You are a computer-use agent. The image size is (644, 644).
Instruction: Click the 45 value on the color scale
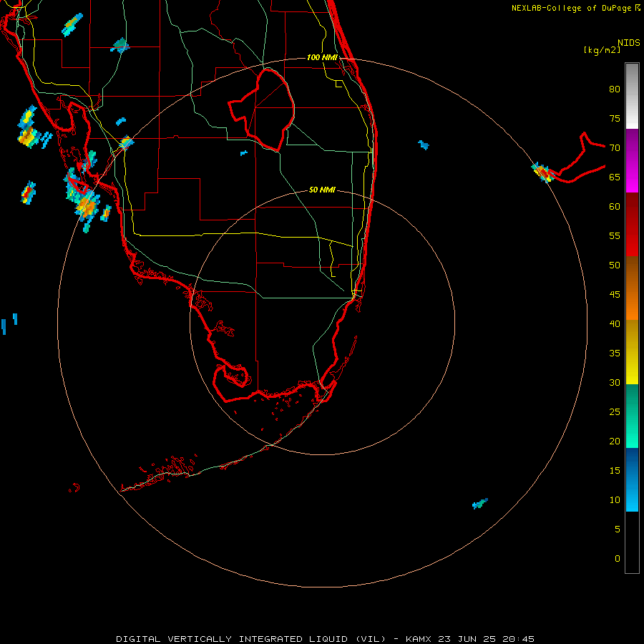point(615,295)
